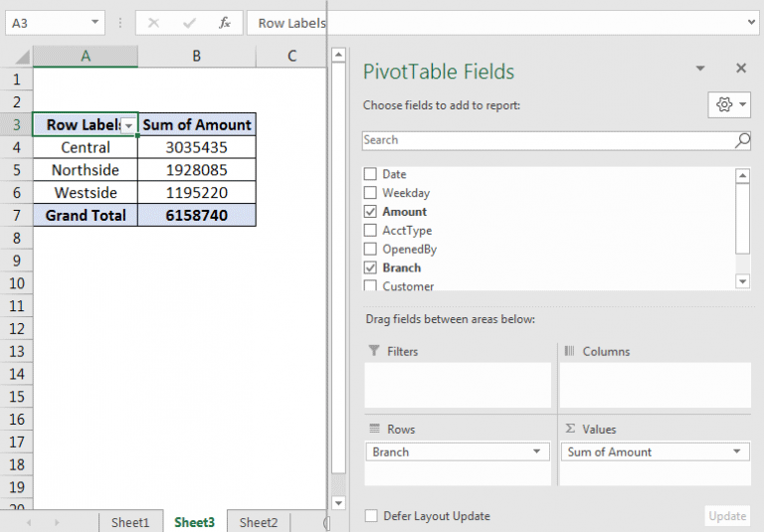Screen dimensions: 764x532
Task: Click the search magnifier icon in field search
Action: tap(742, 140)
